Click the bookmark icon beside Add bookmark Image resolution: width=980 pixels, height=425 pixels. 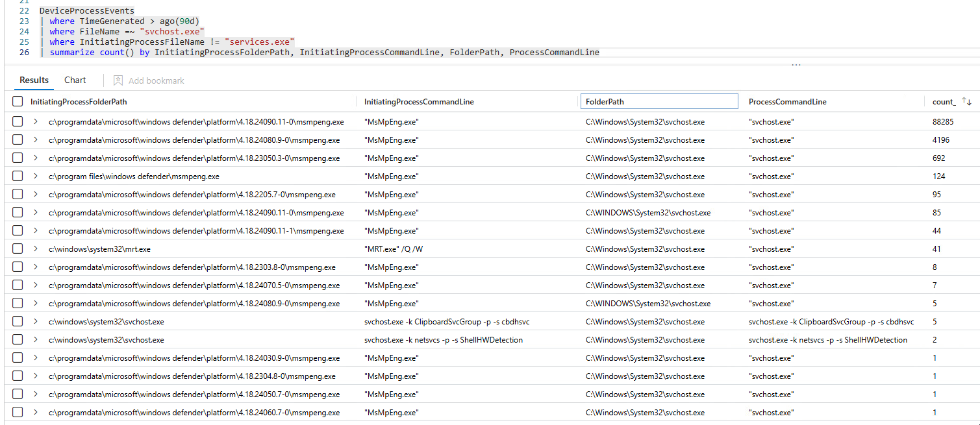[x=118, y=80]
